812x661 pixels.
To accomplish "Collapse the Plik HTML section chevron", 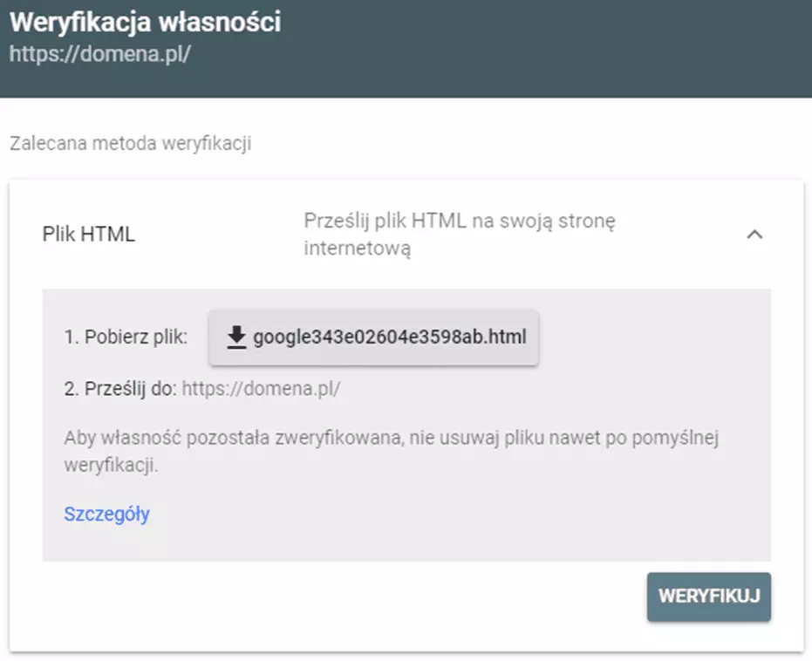I will tap(754, 235).
